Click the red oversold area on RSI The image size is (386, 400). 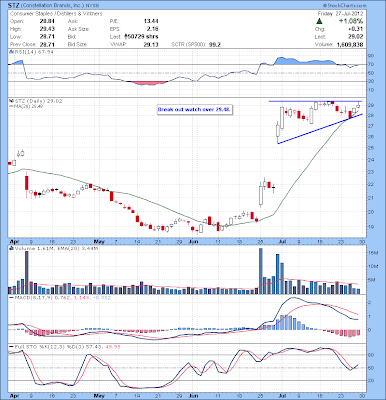click(149, 83)
